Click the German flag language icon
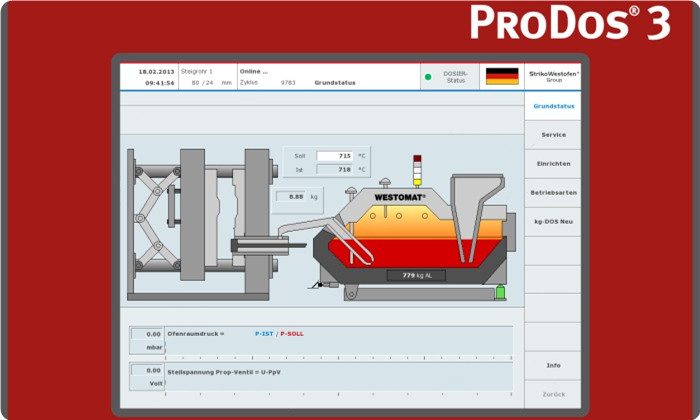 coord(501,76)
